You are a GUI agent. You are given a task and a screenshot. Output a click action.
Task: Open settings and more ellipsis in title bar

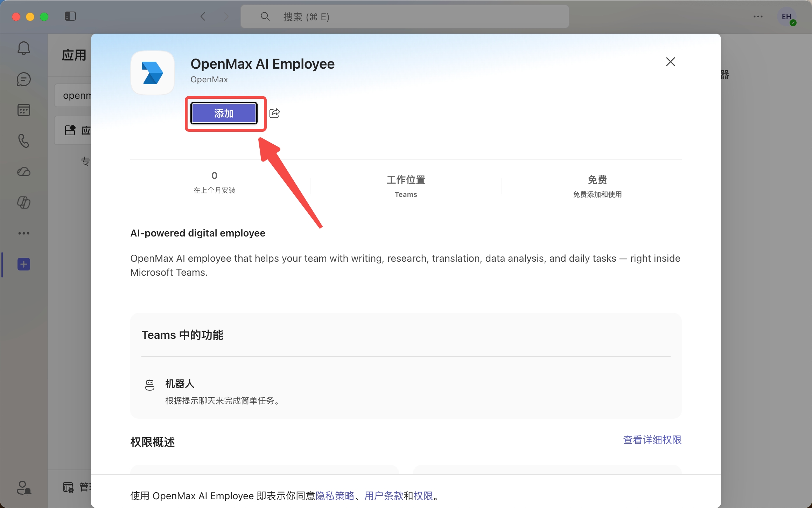click(758, 16)
